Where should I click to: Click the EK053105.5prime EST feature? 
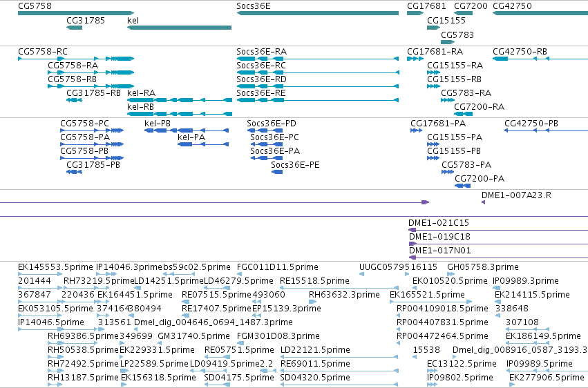click(x=40, y=316)
